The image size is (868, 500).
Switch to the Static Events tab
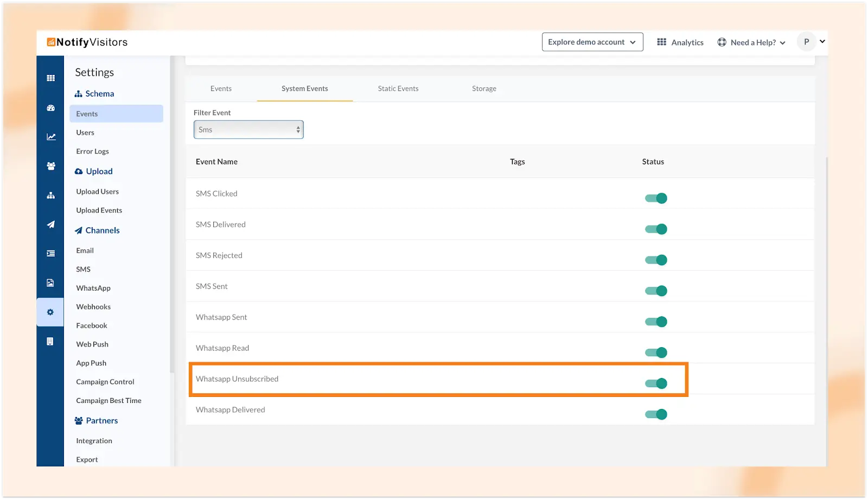[x=398, y=88]
